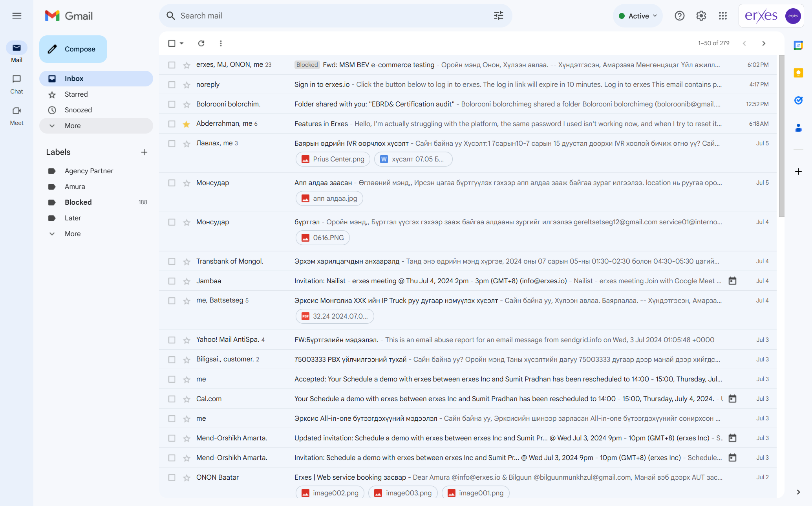This screenshot has width=812, height=506.
Task: Open Chat in the left rail
Action: coord(16,84)
